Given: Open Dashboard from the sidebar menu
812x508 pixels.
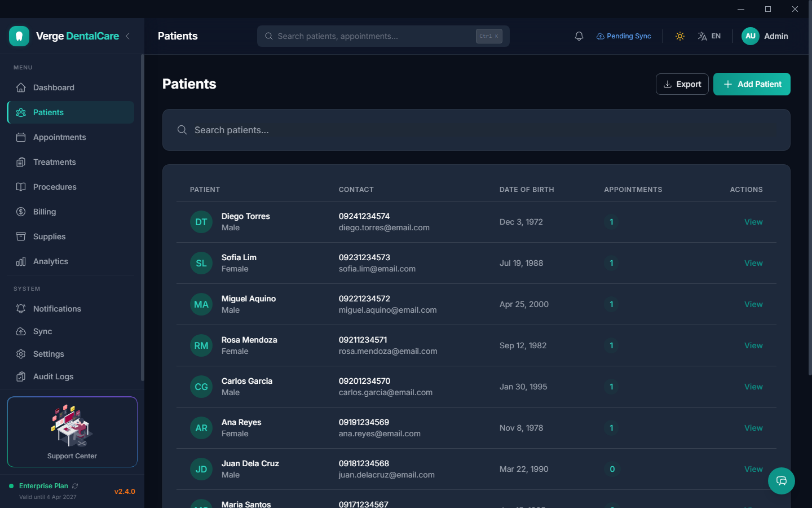Looking at the screenshot, I should pyautogui.click(x=70, y=87).
